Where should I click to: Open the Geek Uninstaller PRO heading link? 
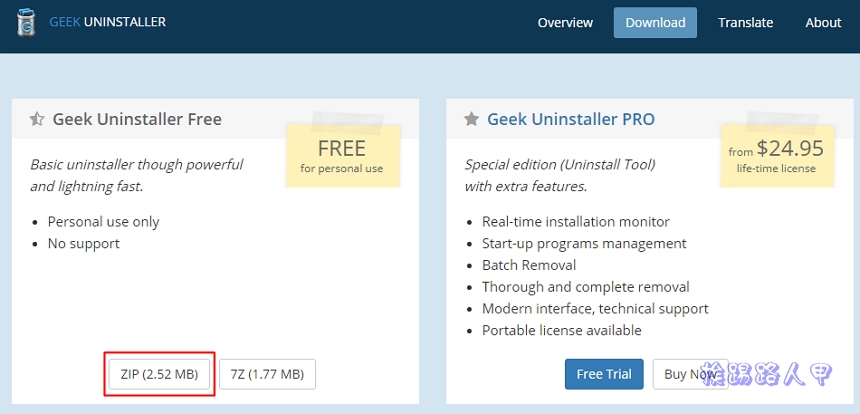pos(571,119)
